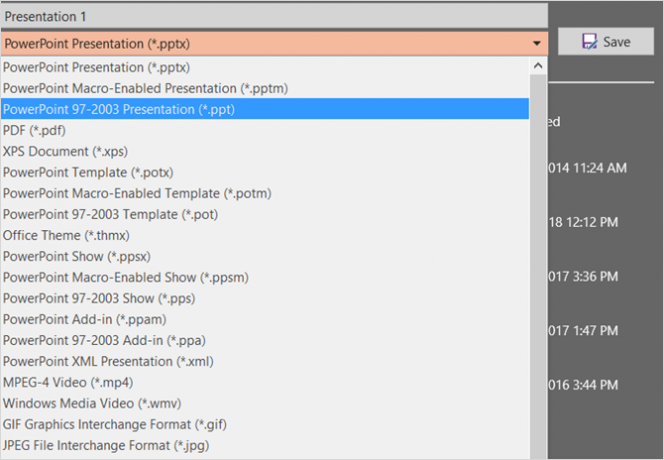Click the 3:44 PM date entry
Image resolution: width=664 pixels, height=460 pixels.
(583, 385)
